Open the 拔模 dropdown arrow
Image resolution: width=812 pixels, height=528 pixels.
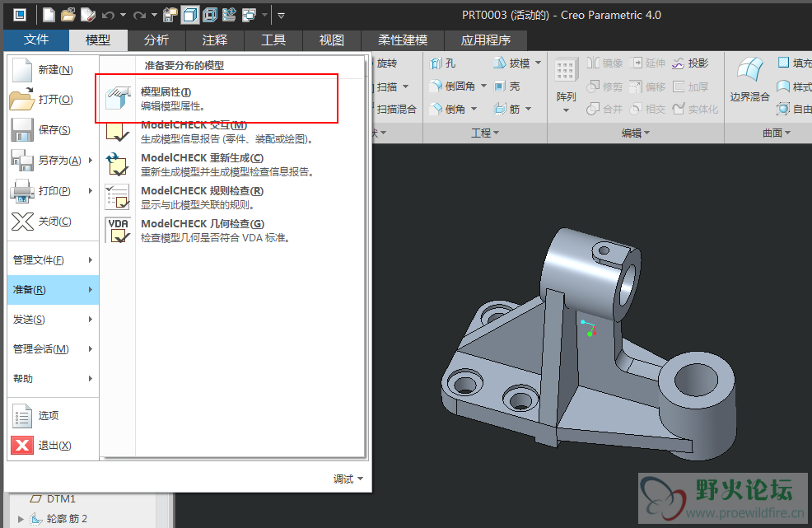coord(538,63)
